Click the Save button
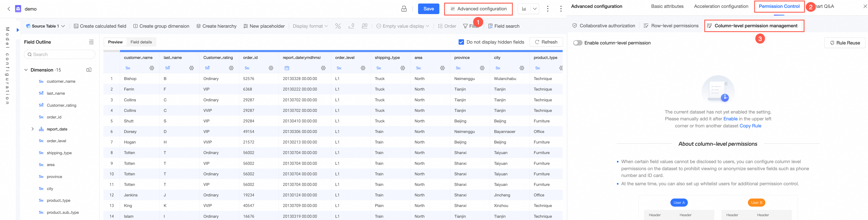Screen dimensions: 868x220 coord(428,9)
